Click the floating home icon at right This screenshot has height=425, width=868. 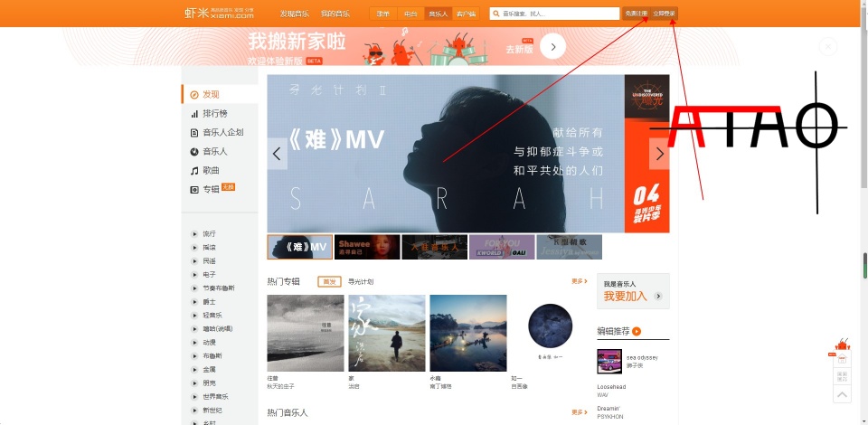842,359
